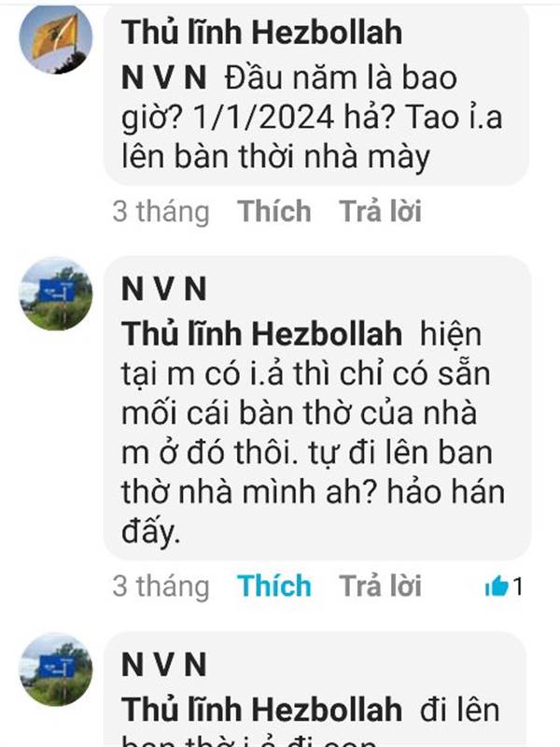Tap the partially visible bottom comment text
The width and height of the screenshot is (560, 747).
coord(249,740)
